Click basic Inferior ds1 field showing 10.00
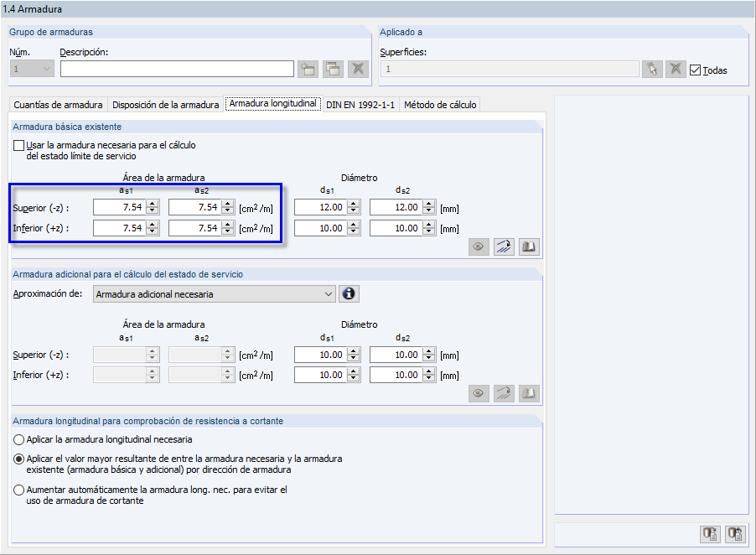This screenshot has height=555, width=756. [321, 228]
